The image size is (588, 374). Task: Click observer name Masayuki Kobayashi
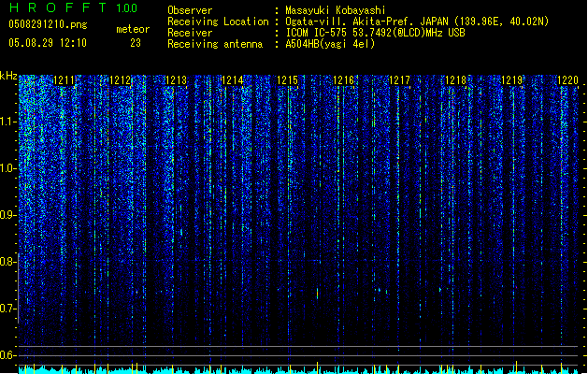(336, 10)
